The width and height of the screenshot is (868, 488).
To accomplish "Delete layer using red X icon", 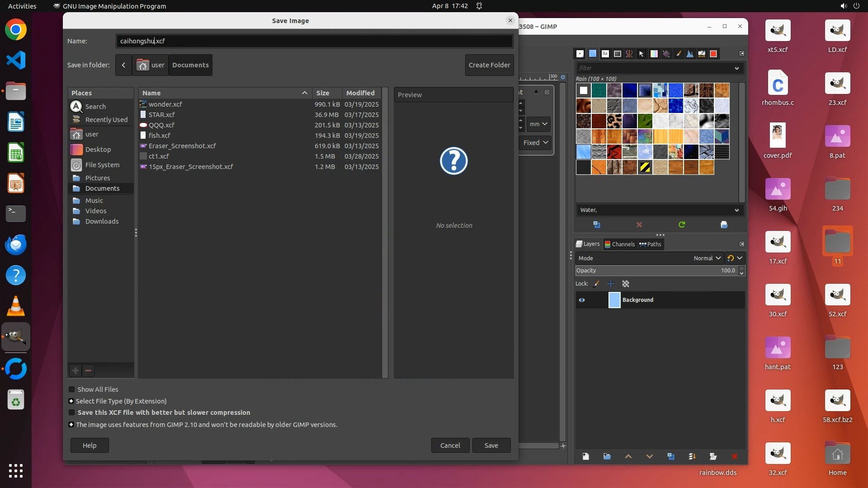I will tap(734, 456).
